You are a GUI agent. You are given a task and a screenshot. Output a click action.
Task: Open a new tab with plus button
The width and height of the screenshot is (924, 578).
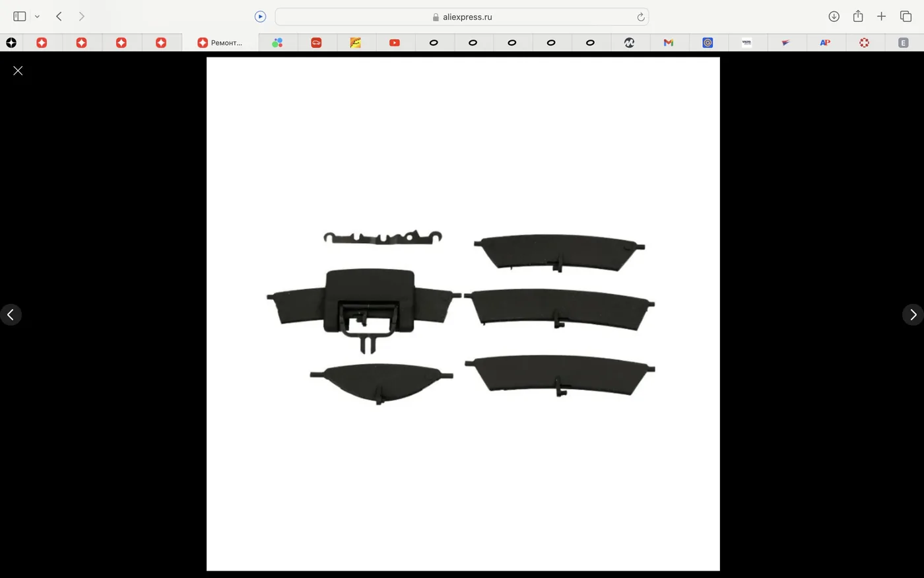tap(881, 17)
